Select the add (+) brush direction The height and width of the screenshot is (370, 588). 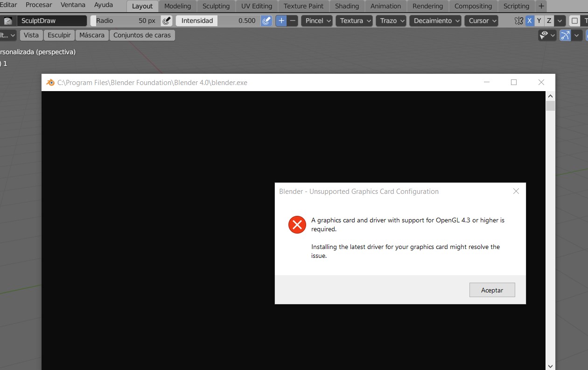coord(281,21)
